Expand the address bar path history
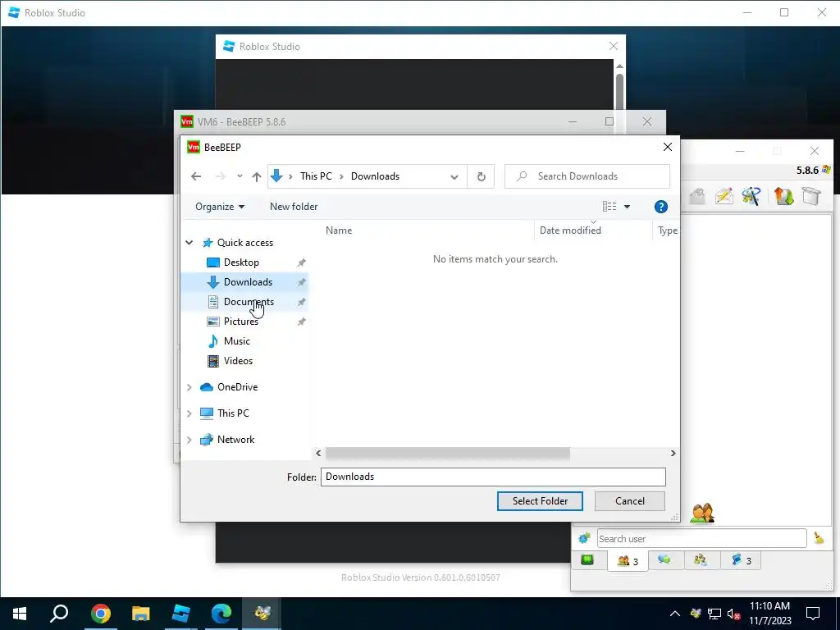 [x=454, y=177]
